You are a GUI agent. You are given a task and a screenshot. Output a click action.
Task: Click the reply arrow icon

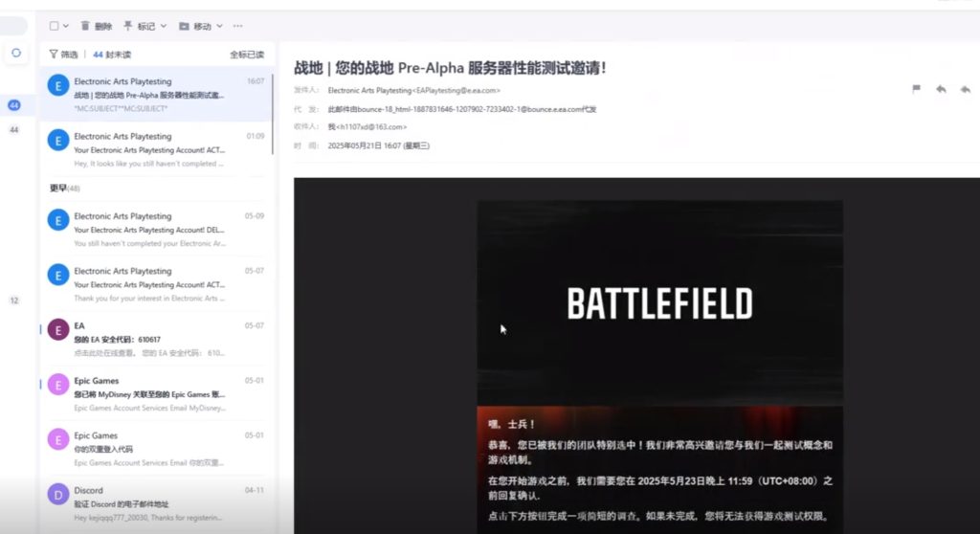pyautogui.click(x=941, y=89)
